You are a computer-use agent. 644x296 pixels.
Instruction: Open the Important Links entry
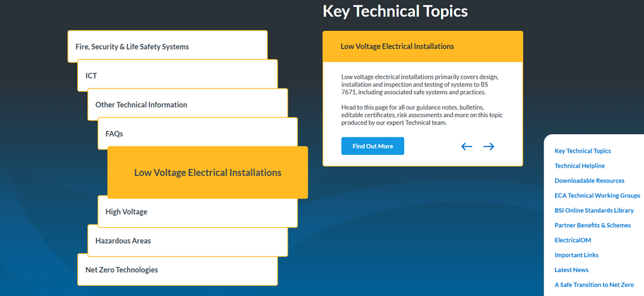coord(576,255)
